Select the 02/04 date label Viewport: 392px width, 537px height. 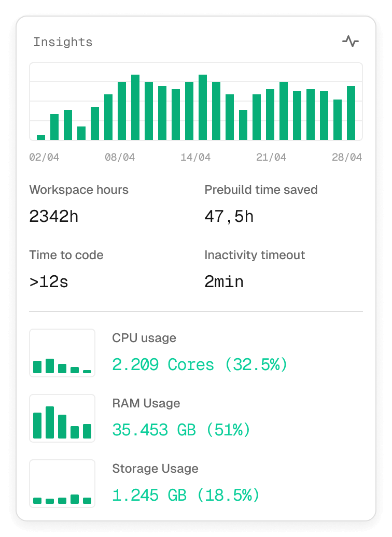pos(44,158)
